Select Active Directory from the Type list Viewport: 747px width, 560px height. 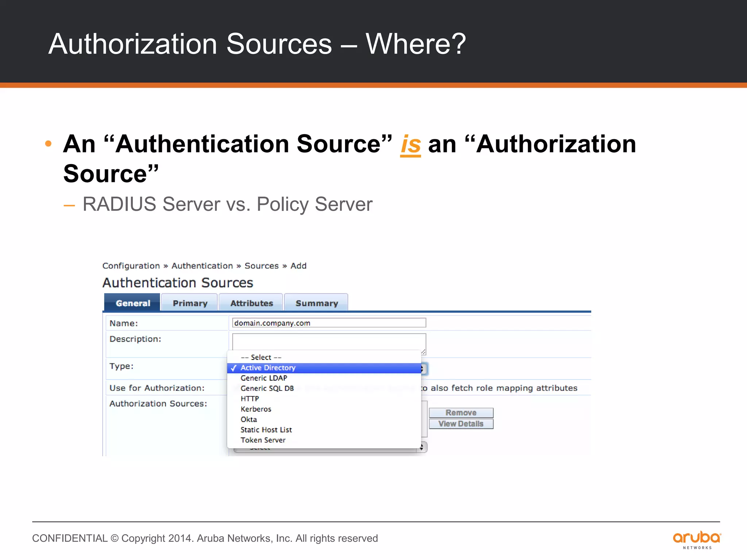[324, 368]
